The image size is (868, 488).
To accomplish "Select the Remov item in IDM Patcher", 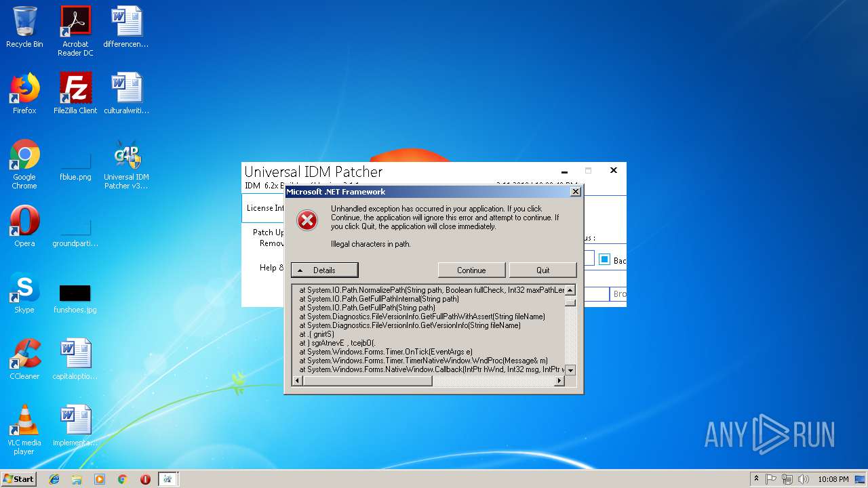I will [x=272, y=243].
